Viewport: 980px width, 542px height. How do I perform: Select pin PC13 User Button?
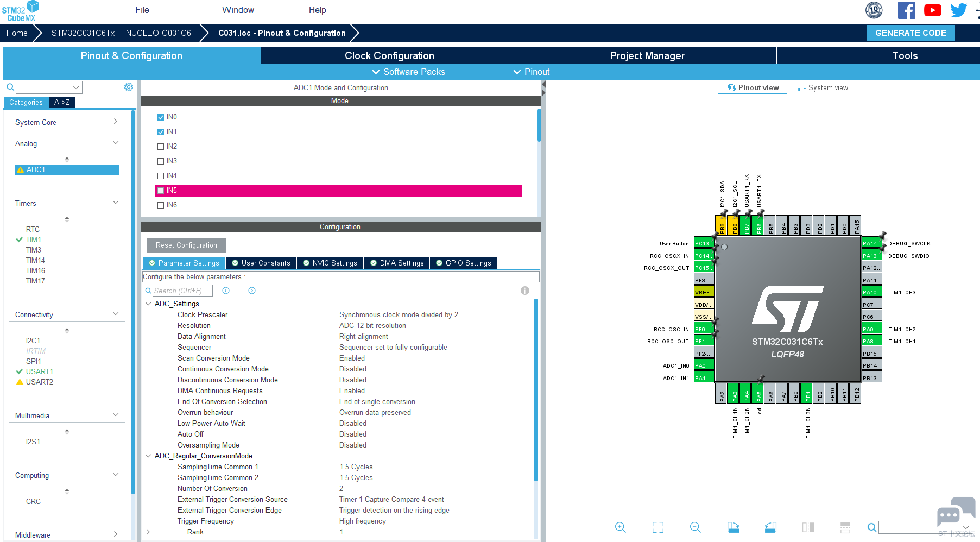(704, 243)
